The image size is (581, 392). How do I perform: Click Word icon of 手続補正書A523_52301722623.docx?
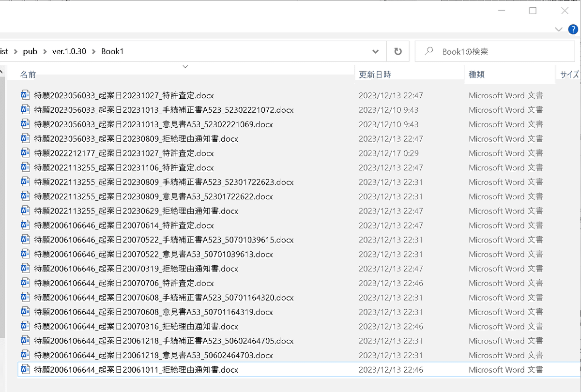tap(25, 182)
